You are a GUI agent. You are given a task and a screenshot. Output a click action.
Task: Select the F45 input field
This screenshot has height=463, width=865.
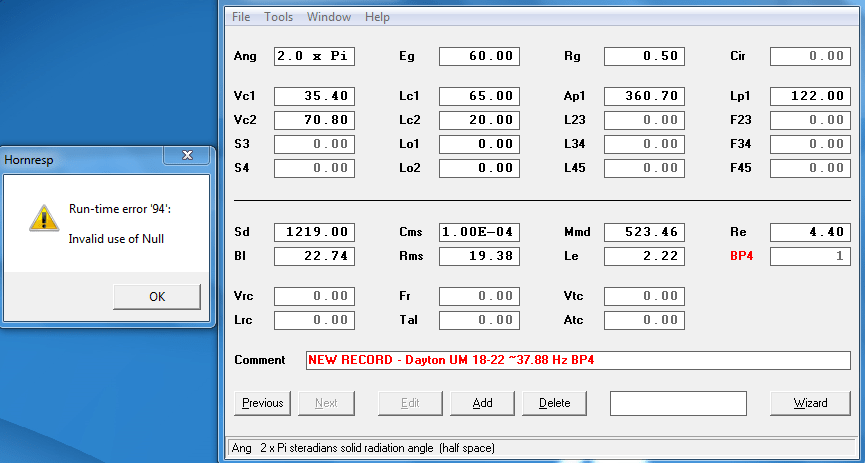(810, 168)
